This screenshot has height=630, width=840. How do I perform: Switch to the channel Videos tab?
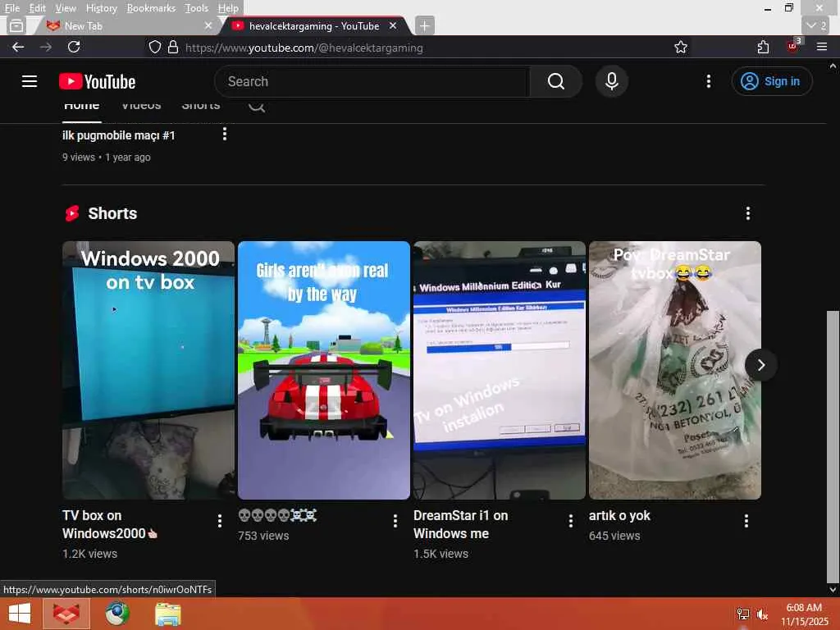coord(141,107)
